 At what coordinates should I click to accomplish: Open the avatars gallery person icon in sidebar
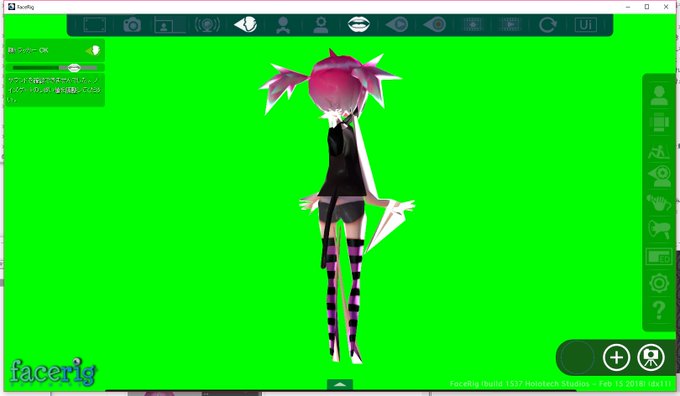[659, 95]
